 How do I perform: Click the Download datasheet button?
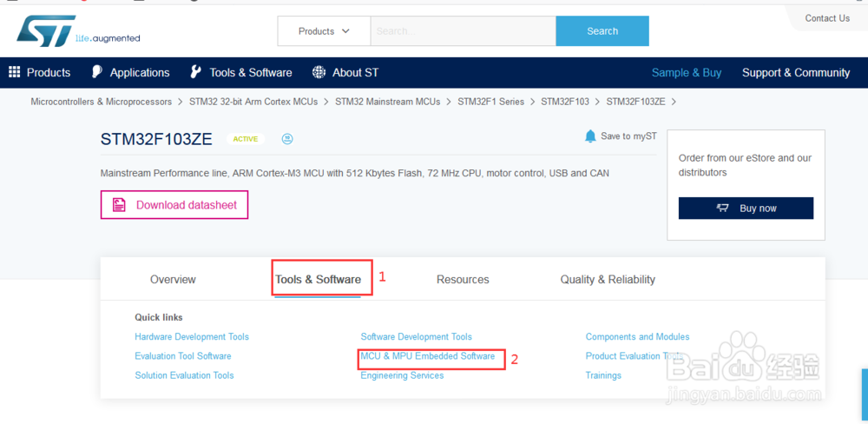[x=174, y=205]
